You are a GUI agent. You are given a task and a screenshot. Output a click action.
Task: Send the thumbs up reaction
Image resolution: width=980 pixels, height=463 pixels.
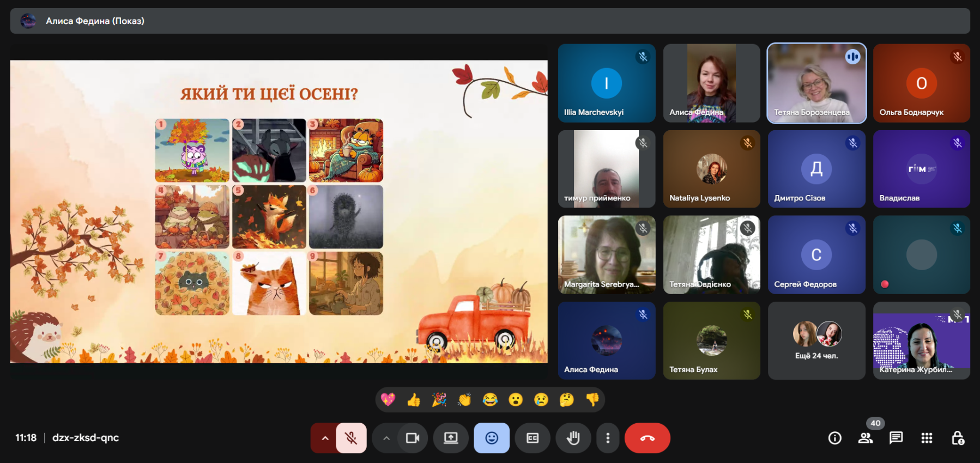pos(414,400)
